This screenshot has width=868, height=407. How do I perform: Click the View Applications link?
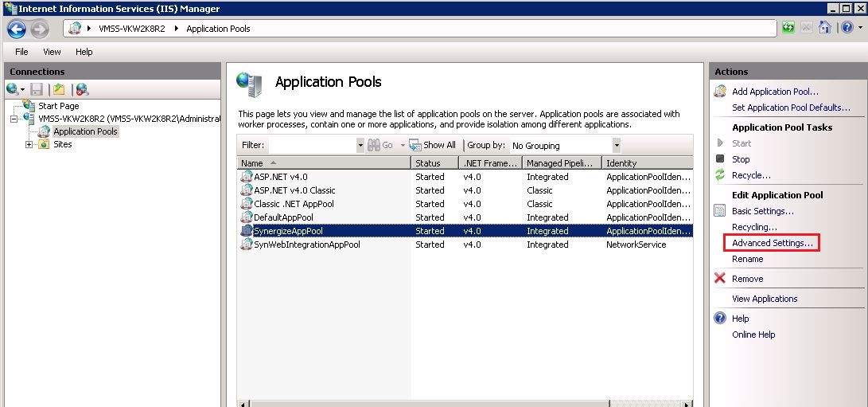click(765, 299)
